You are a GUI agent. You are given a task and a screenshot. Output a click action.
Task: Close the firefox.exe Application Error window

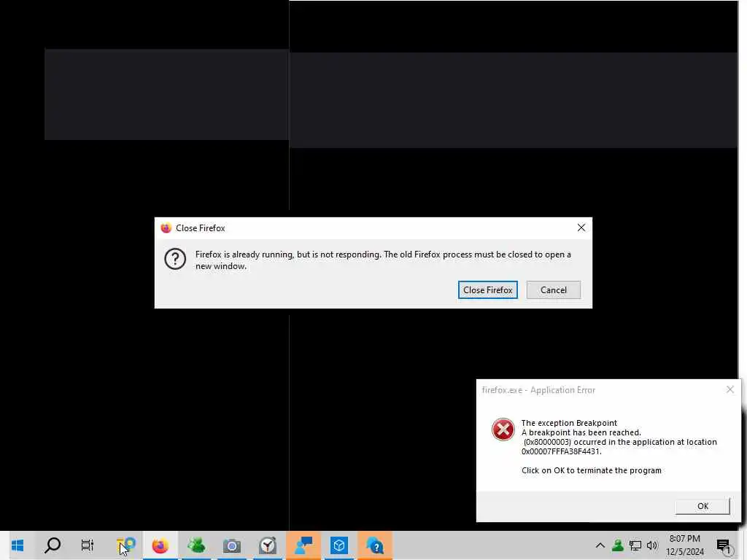pos(729,389)
